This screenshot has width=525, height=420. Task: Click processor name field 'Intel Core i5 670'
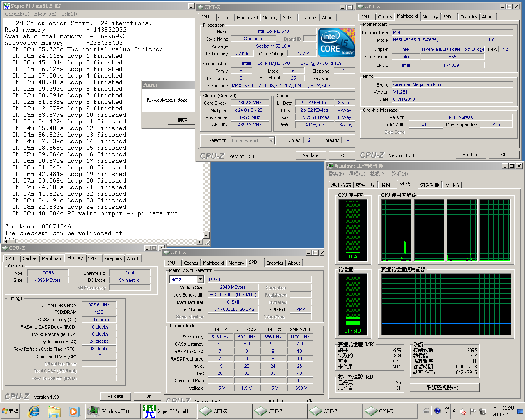coord(273,31)
